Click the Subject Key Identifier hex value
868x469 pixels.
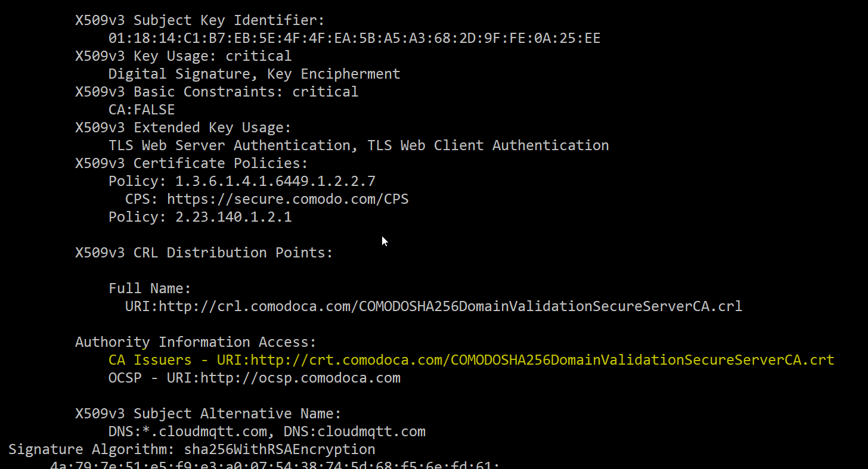pyautogui.click(x=354, y=39)
